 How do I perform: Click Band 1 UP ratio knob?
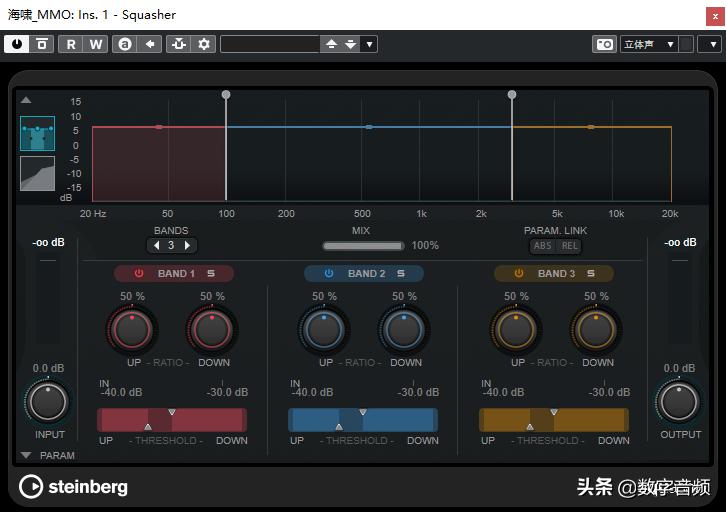click(132, 330)
